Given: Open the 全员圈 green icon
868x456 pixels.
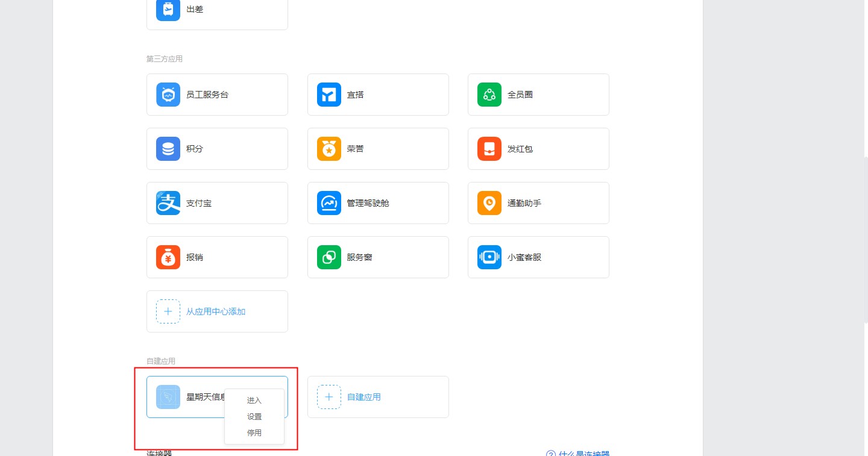Looking at the screenshot, I should pos(489,95).
